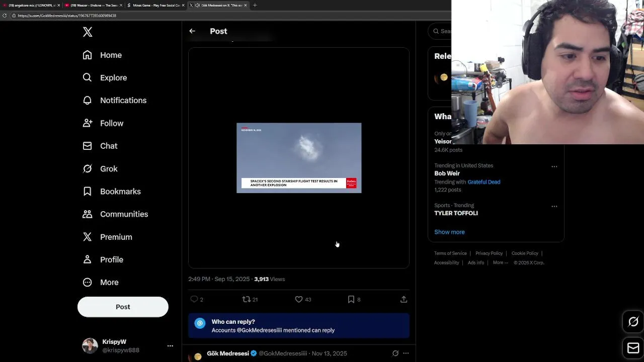Click the repost icon with 21 reposts

click(246, 299)
